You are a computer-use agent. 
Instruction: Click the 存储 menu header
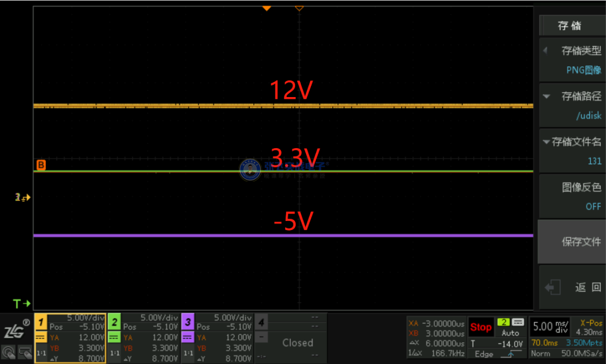point(570,26)
